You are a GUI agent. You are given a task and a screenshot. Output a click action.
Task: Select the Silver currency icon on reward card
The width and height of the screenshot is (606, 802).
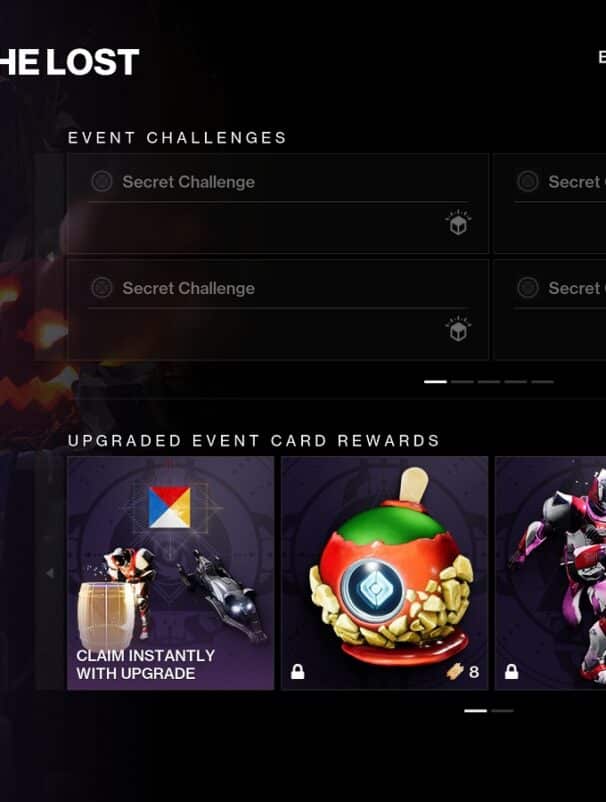tap(169, 507)
